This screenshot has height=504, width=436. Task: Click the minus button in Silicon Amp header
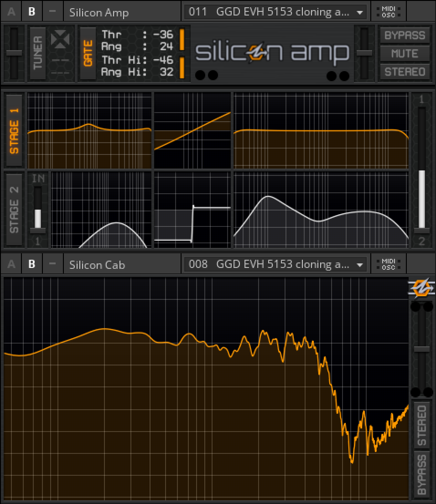(52, 11)
